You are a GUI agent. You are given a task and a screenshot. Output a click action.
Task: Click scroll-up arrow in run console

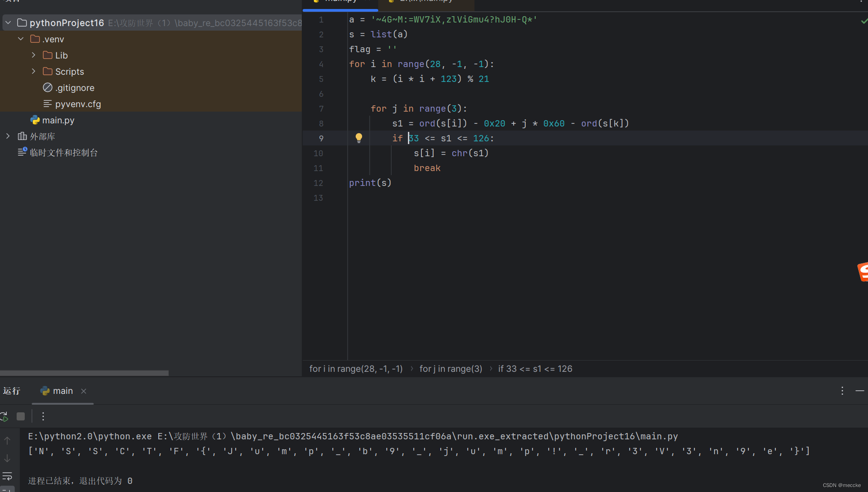tap(7, 441)
